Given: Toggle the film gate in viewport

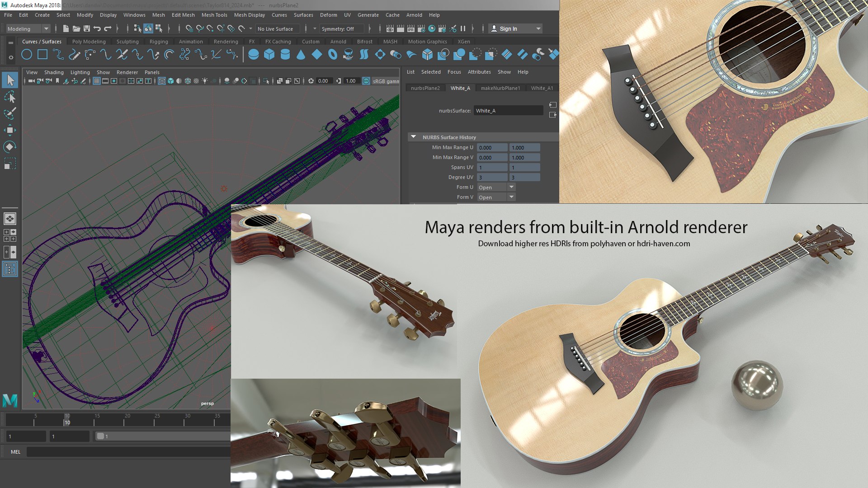Looking at the screenshot, I should coord(105,81).
